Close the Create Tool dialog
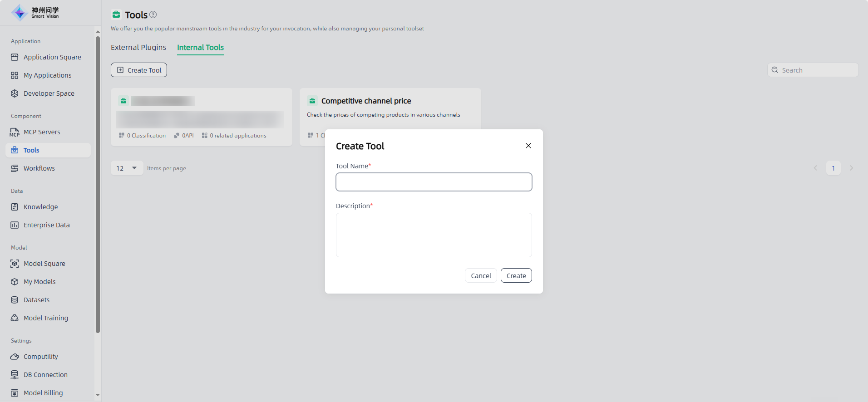The image size is (868, 402). click(528, 146)
